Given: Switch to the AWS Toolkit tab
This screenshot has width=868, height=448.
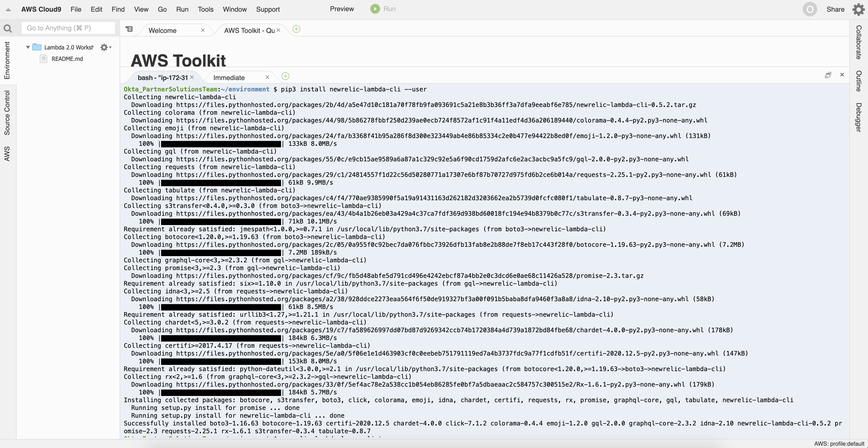Looking at the screenshot, I should (x=249, y=30).
